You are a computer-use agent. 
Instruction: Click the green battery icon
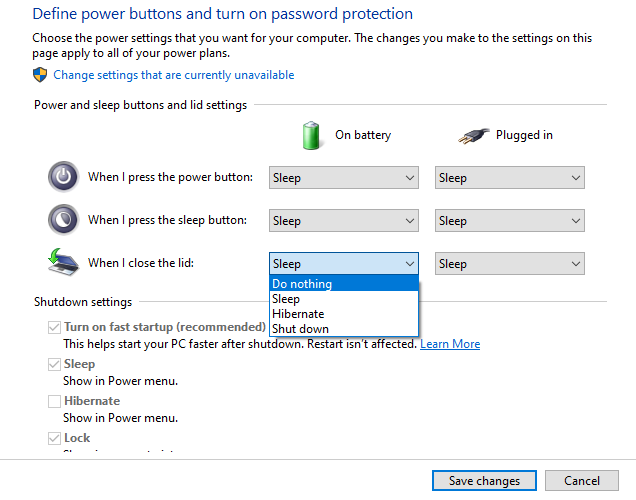tap(311, 135)
